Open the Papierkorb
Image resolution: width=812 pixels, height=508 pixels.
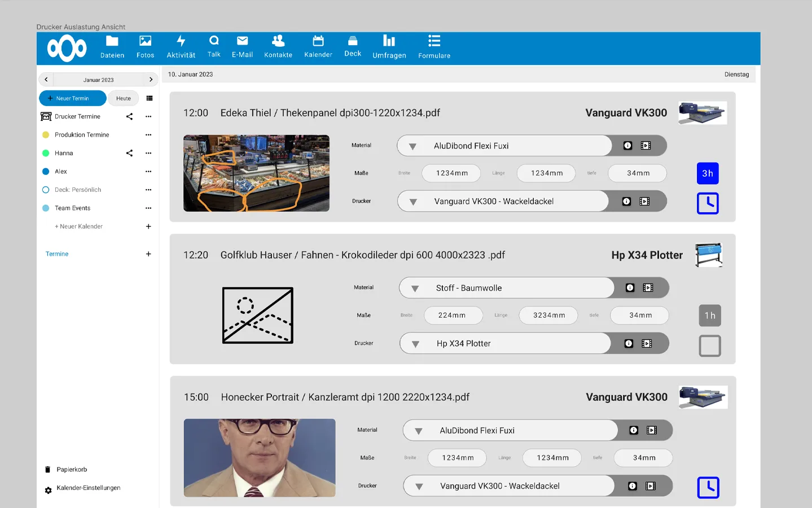[66, 470]
